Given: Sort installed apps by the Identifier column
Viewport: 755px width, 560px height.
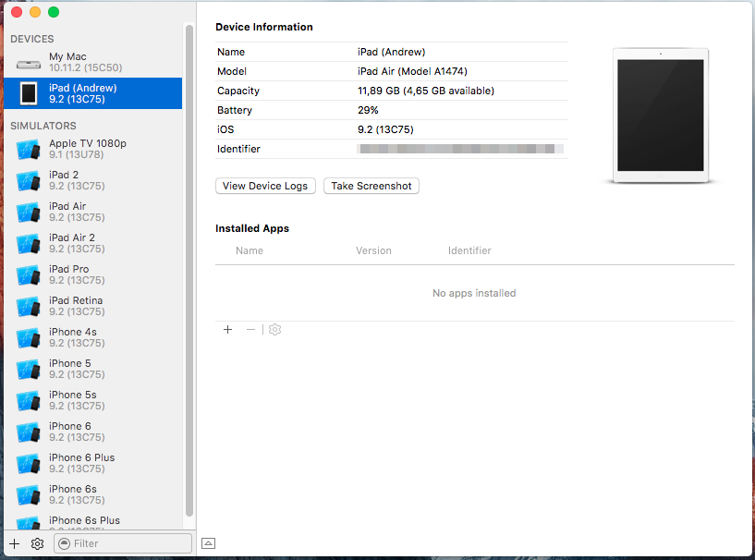Looking at the screenshot, I should click(469, 250).
